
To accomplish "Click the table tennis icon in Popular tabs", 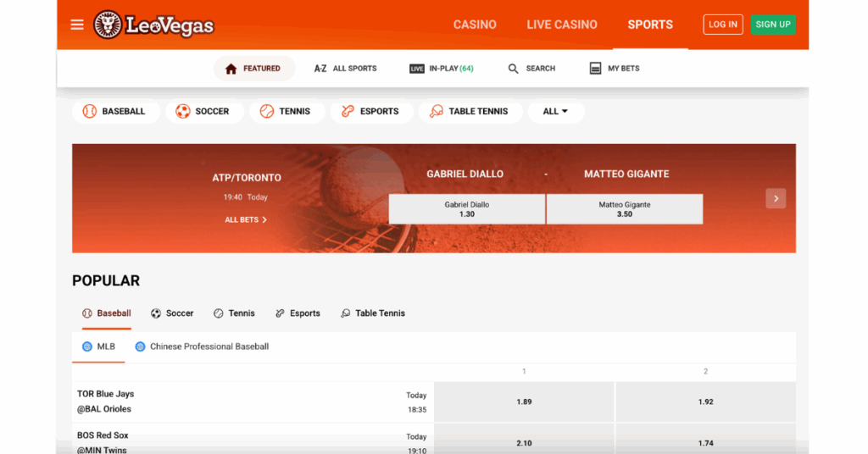I will pyautogui.click(x=346, y=313).
